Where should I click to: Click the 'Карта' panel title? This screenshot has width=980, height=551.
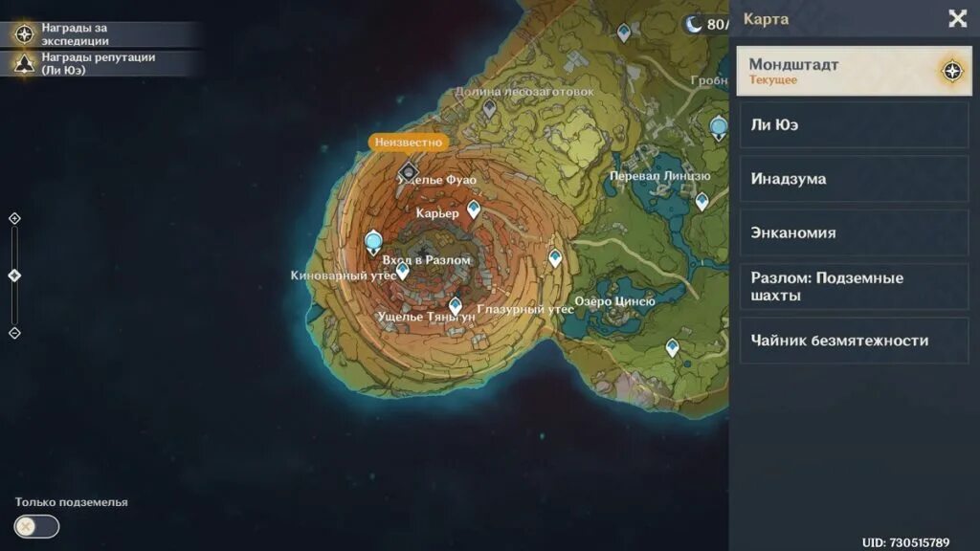point(766,19)
